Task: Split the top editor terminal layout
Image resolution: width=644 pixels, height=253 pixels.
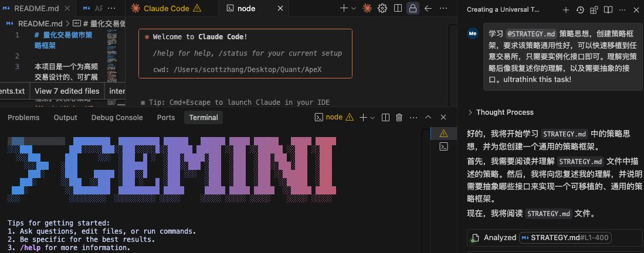Action: pos(398,8)
